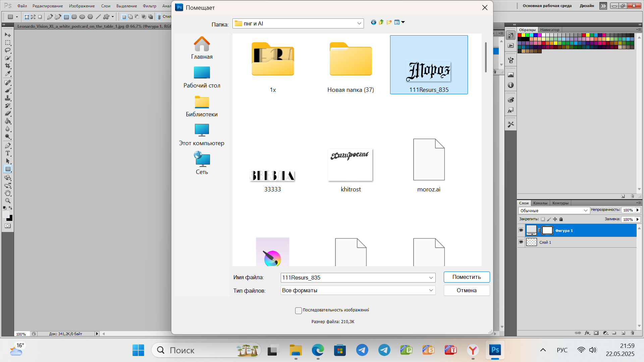The image size is (644, 362).
Task: Pick the red swatch in Образцы panel
Action: point(520,35)
